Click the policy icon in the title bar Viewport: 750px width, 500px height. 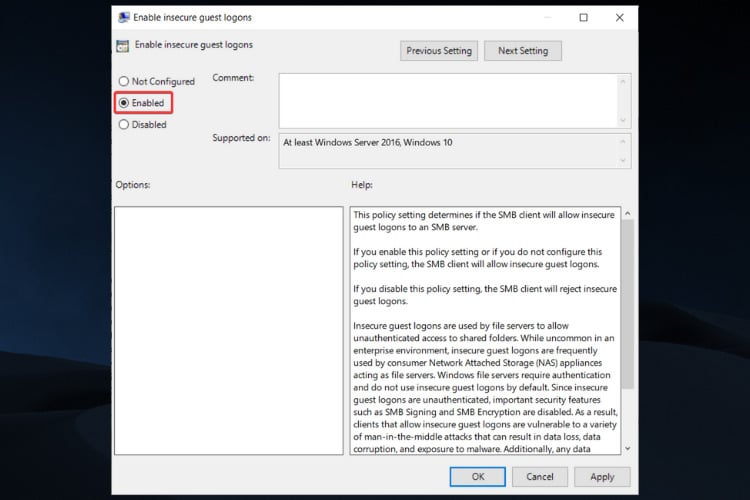pos(123,18)
